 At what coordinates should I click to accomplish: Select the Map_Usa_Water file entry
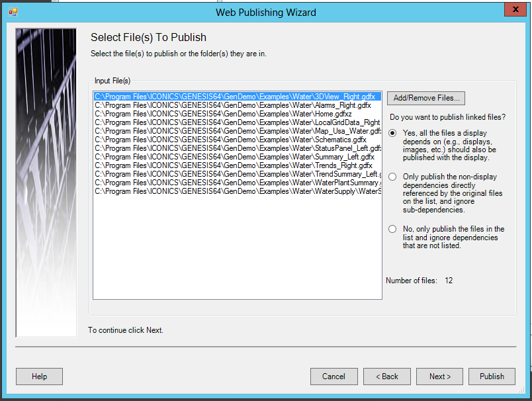point(237,131)
